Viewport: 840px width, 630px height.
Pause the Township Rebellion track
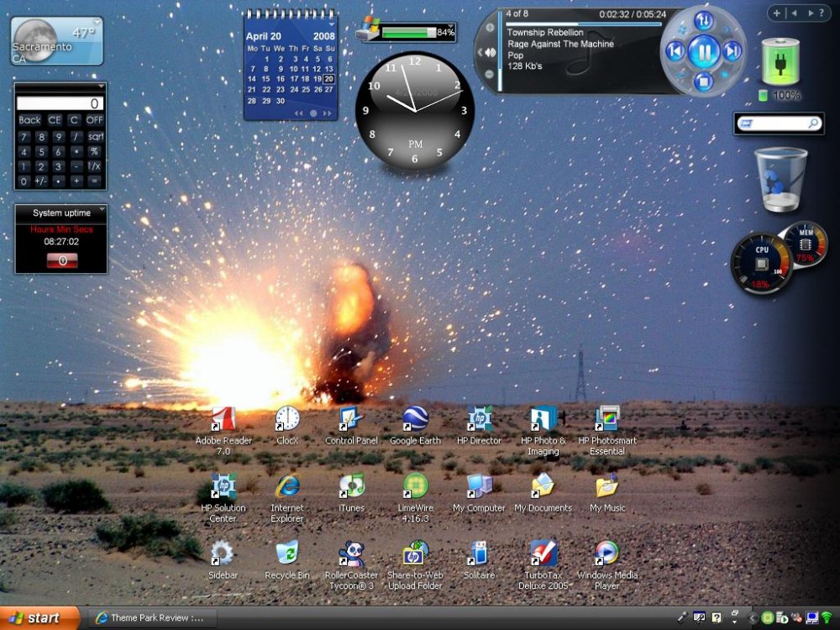(x=703, y=52)
